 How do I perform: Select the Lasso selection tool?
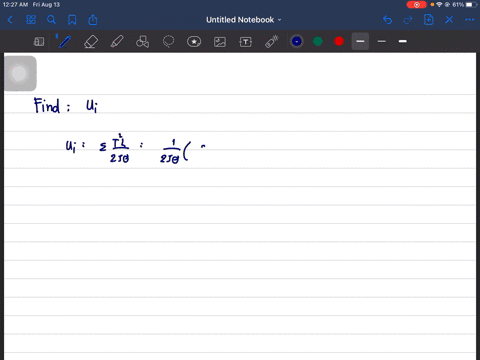(168, 42)
